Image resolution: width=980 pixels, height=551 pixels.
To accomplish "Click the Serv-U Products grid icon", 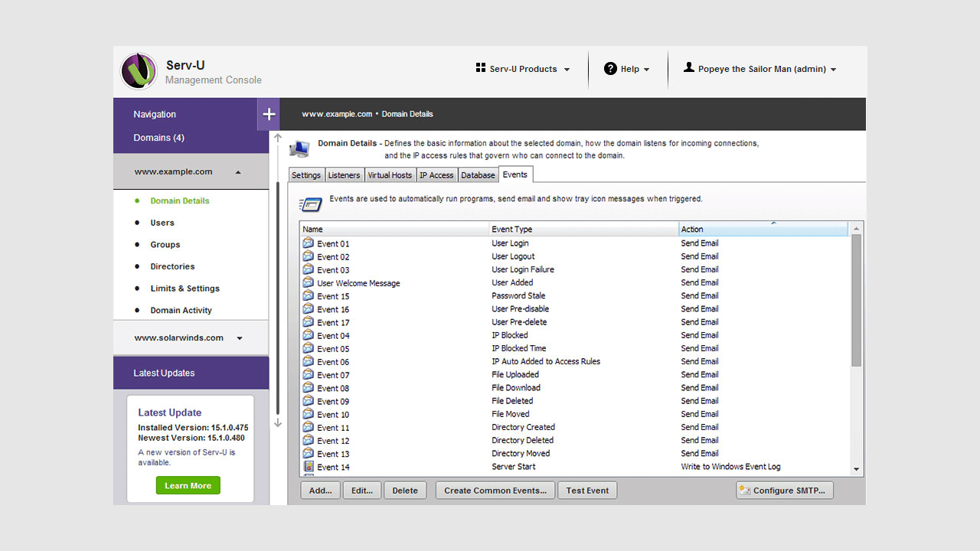I will tap(481, 68).
